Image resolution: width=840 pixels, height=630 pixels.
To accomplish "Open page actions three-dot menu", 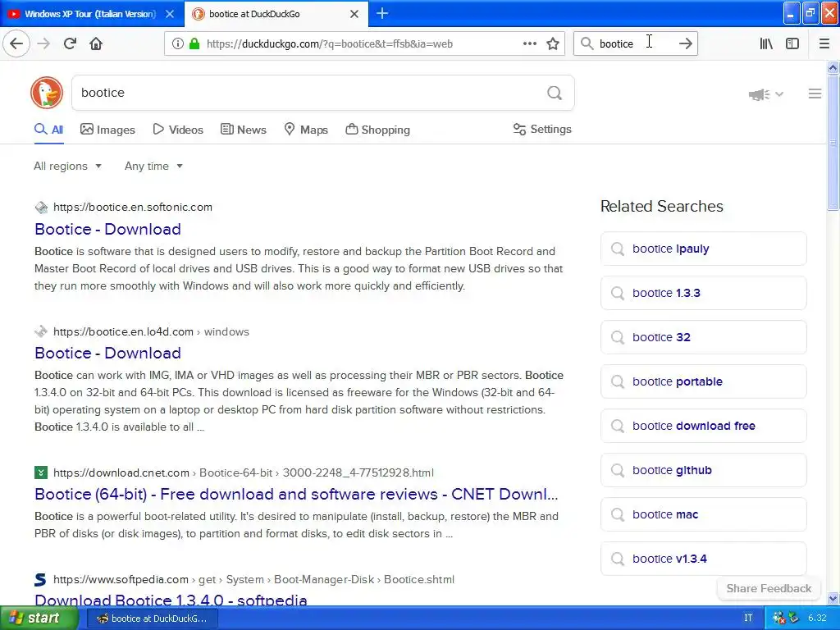I will 530,43.
